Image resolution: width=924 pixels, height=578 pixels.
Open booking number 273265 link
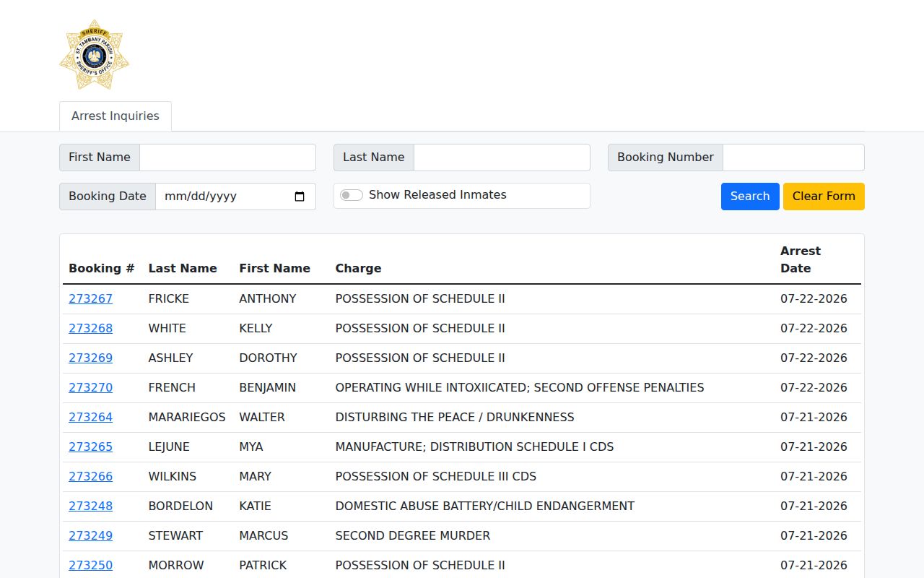coord(91,447)
